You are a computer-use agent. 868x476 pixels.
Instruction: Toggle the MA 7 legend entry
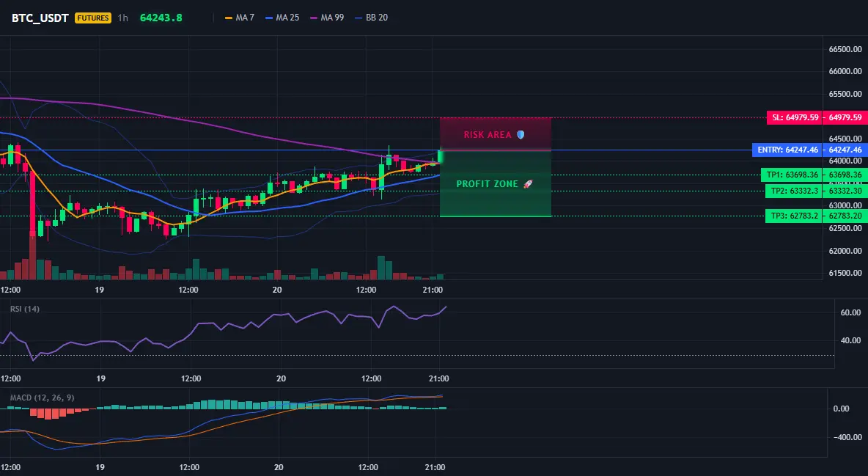[240, 18]
